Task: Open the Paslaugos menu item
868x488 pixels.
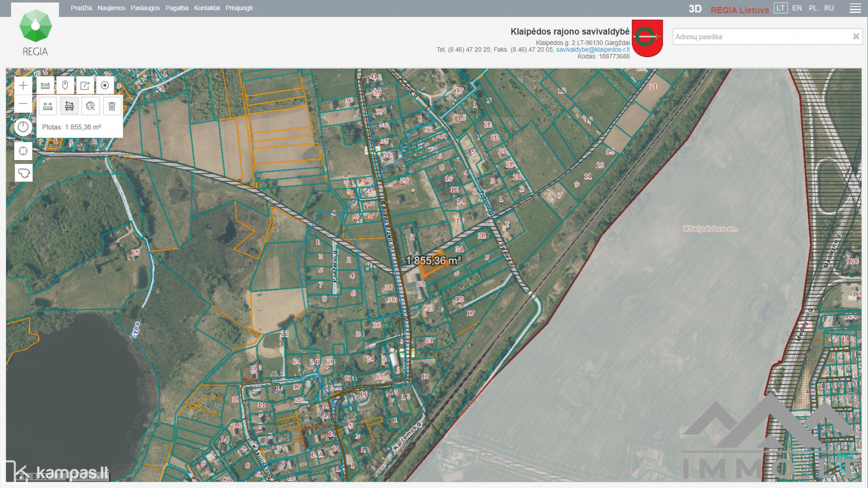Action: (145, 8)
